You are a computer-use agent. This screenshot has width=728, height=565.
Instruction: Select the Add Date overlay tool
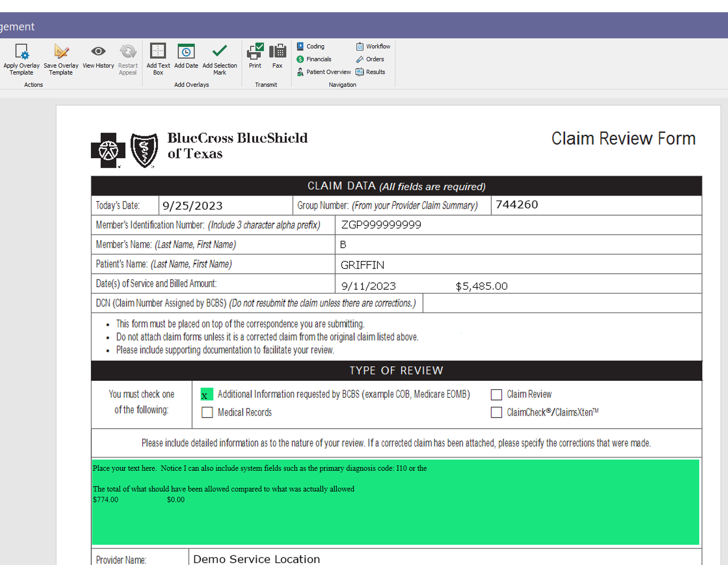(x=186, y=51)
